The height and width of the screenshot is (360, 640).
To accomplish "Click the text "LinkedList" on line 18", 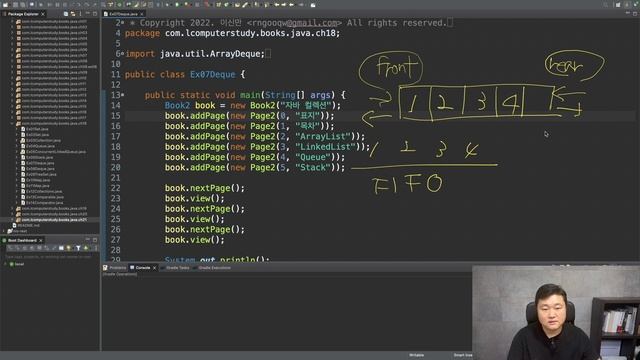I will (325, 147).
